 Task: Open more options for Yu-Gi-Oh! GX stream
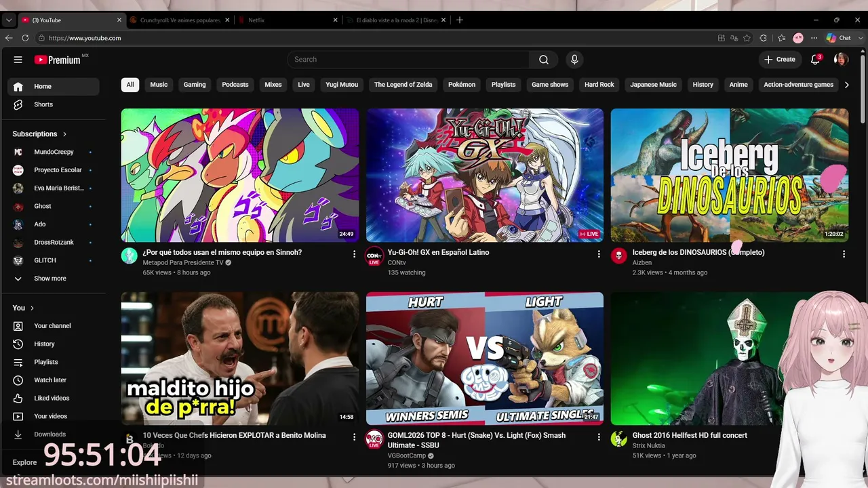pos(599,254)
